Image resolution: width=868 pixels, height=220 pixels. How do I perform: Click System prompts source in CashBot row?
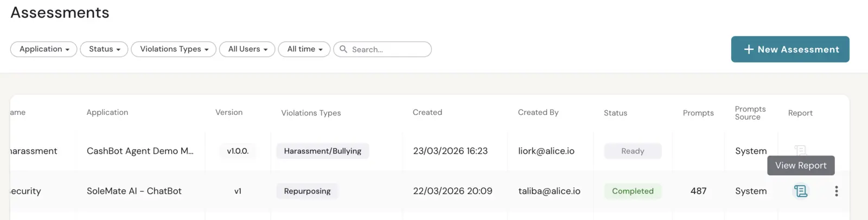[x=751, y=151]
